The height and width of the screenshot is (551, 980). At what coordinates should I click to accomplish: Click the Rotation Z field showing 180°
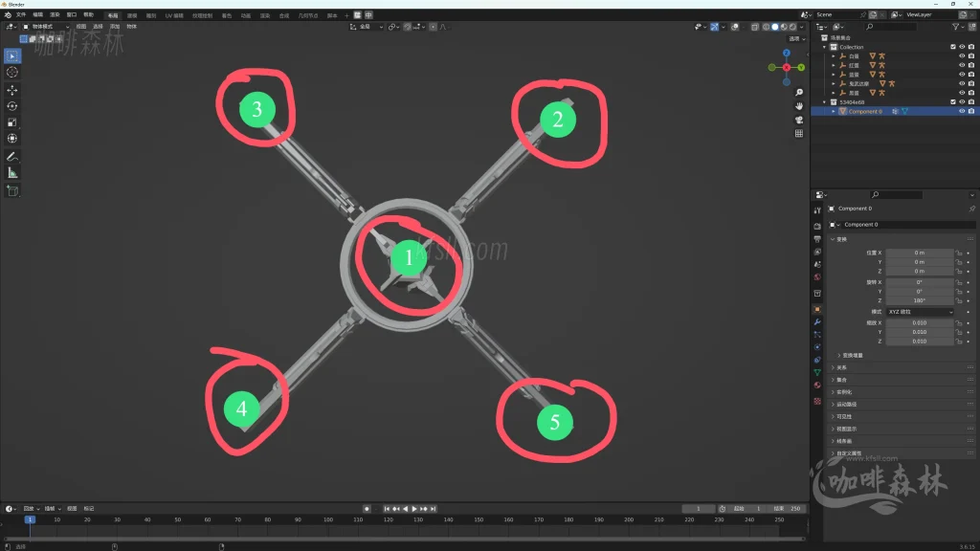coord(920,300)
